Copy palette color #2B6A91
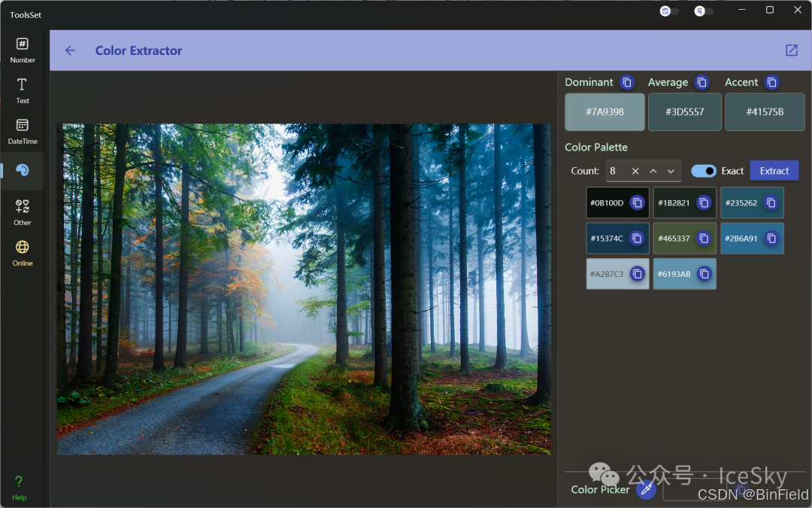Image resolution: width=812 pixels, height=508 pixels. (x=771, y=239)
